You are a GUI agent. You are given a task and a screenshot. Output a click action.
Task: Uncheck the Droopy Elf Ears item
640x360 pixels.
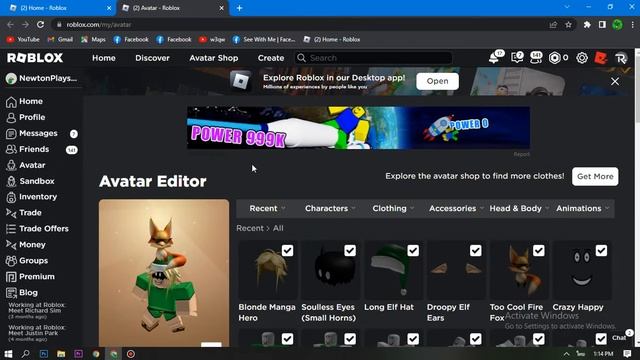(476, 251)
